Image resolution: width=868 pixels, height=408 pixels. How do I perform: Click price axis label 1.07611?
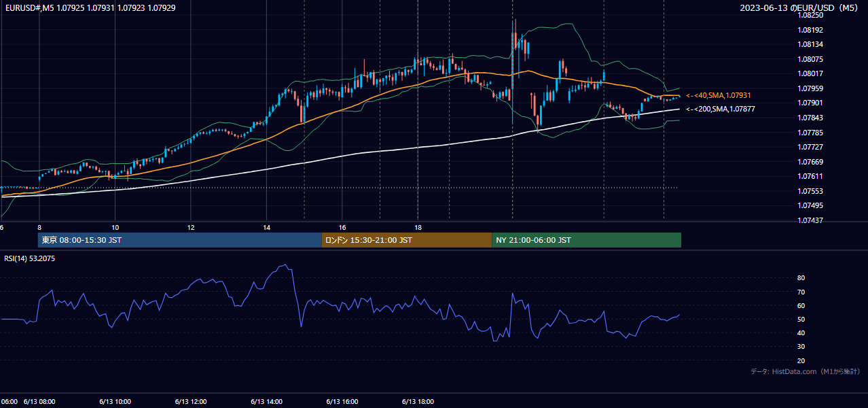coord(810,176)
